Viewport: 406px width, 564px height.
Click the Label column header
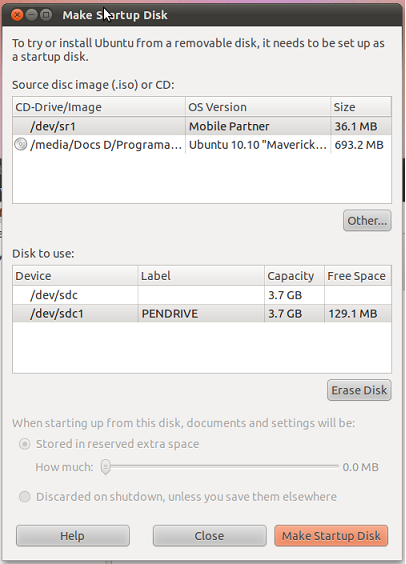pyautogui.click(x=201, y=276)
